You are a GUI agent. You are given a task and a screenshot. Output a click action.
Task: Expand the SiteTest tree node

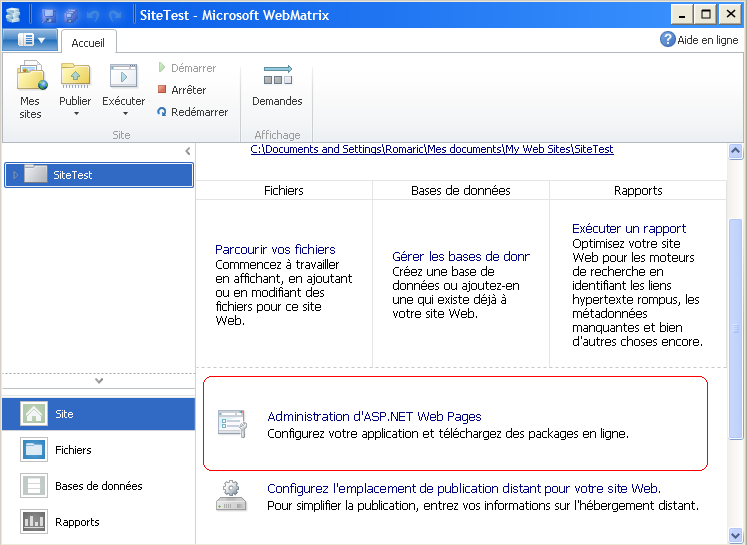(x=14, y=175)
